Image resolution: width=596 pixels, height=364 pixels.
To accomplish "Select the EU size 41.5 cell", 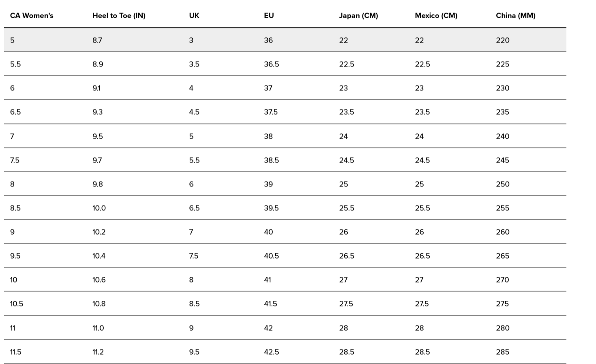I will pos(270,304).
